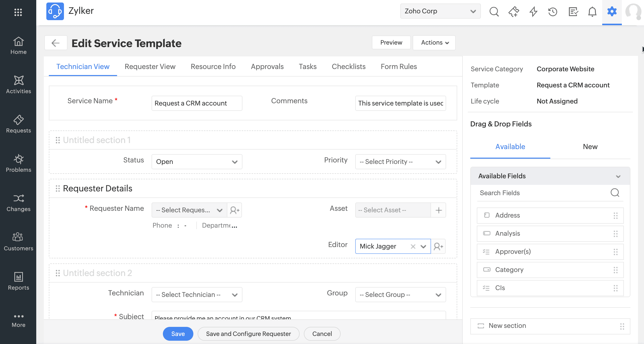Viewport: 644px width, 344px height.
Task: Click plus icon next to Asset
Action: [x=439, y=210]
